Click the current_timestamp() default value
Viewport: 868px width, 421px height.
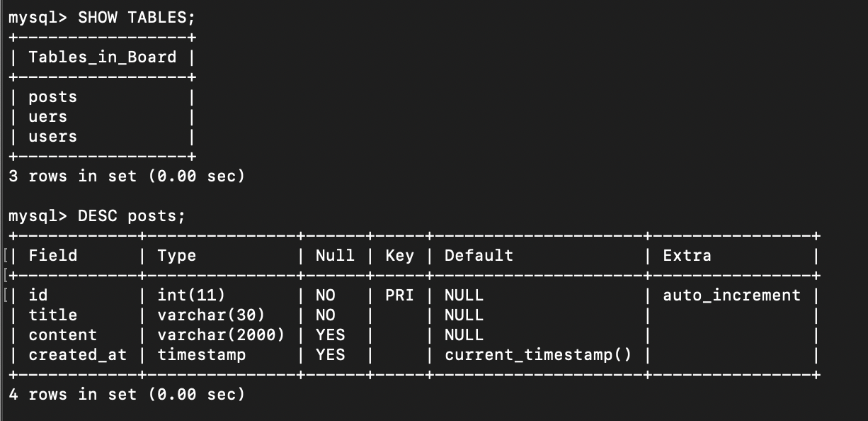pyautogui.click(x=537, y=354)
